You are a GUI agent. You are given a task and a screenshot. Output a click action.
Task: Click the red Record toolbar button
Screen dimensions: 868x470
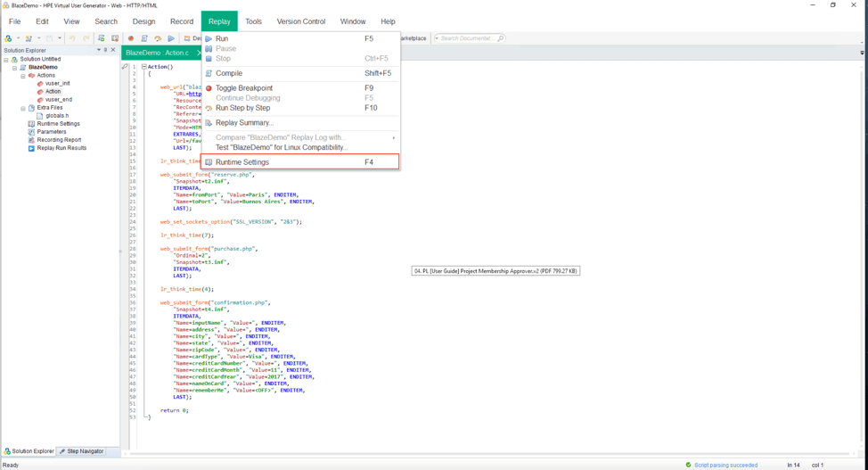pos(131,38)
